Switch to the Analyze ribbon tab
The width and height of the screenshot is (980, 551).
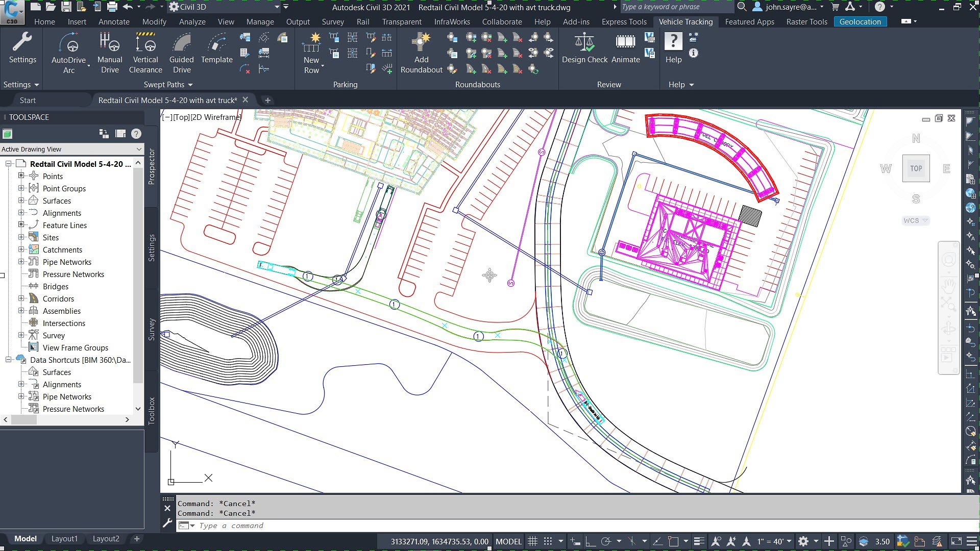[x=192, y=22]
